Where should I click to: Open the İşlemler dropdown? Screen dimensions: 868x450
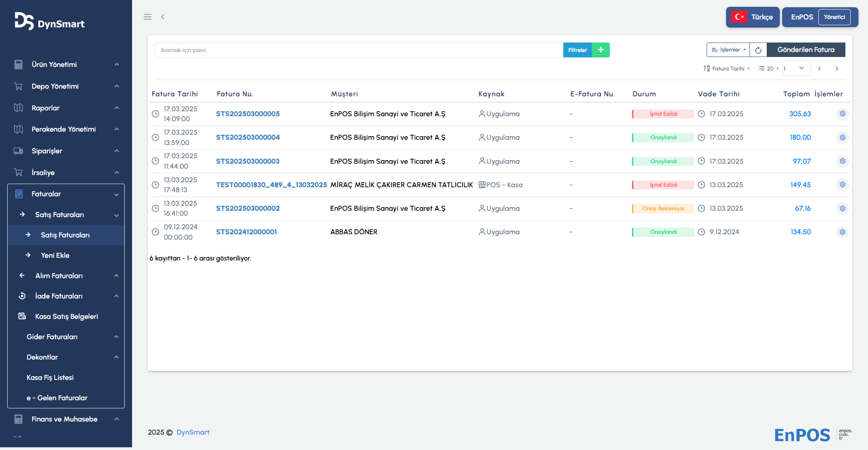[x=728, y=50]
